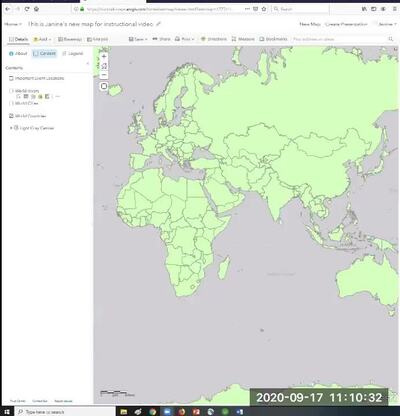The width and height of the screenshot is (400, 416).
Task: Click the browser Home button
Action: 36,9
